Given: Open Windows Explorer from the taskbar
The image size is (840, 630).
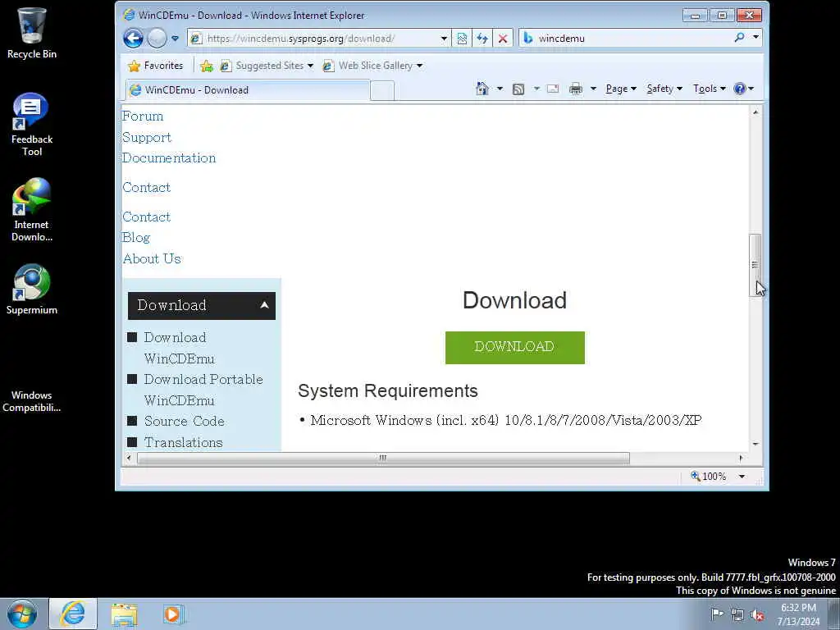Looking at the screenshot, I should click(x=125, y=614).
